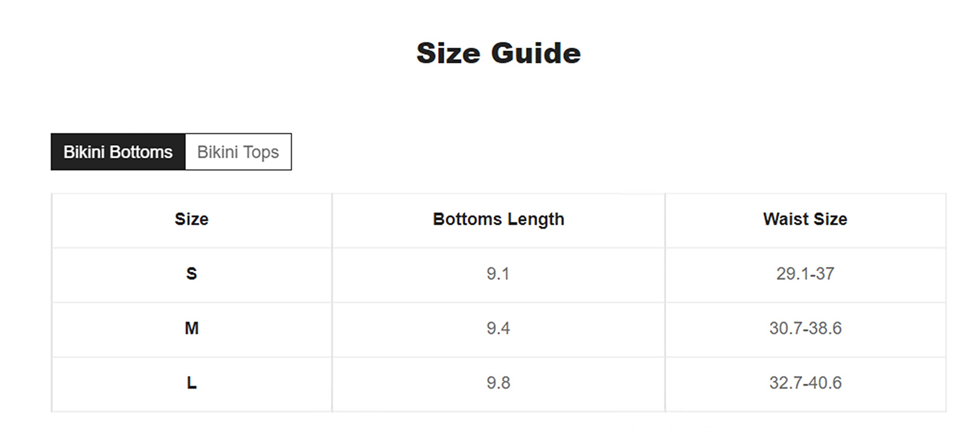Viewport: 980px width, 428px height.
Task: Click the Size Guide heading
Action: click(x=498, y=53)
